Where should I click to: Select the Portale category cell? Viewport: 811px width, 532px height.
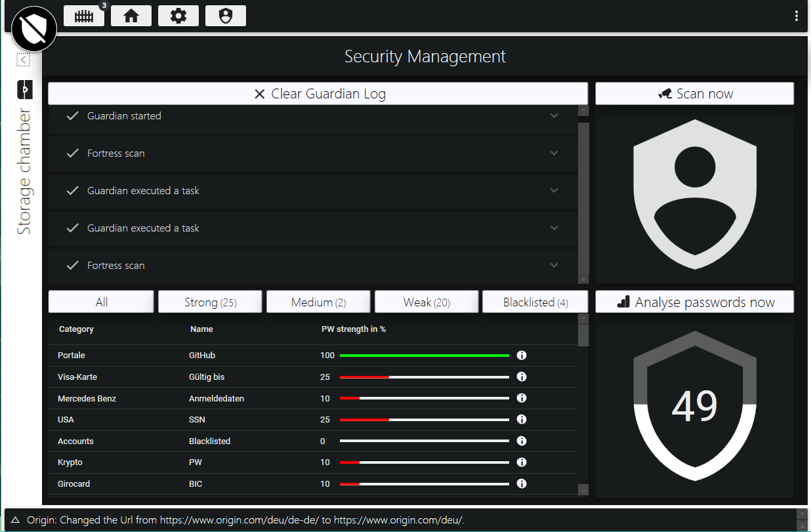(x=72, y=356)
